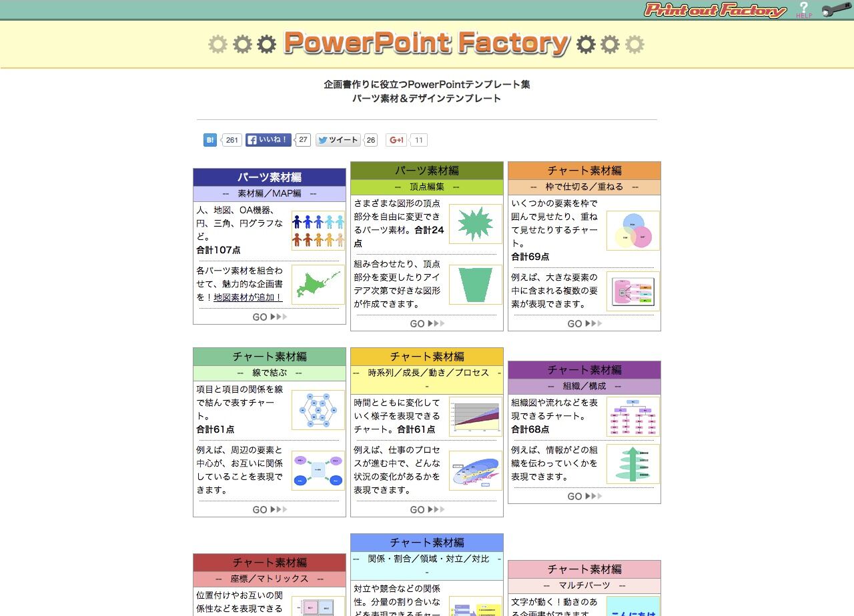Click GO arrows in 素材編/MAP編 card
The height and width of the screenshot is (616, 854).
270,317
